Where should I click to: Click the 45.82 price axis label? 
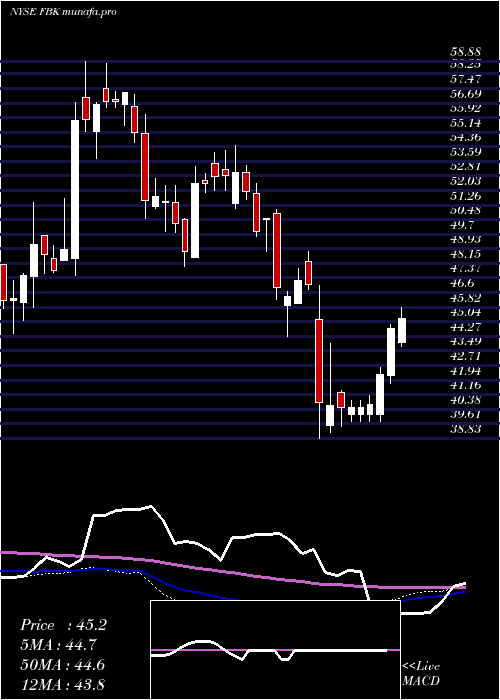pos(465,297)
